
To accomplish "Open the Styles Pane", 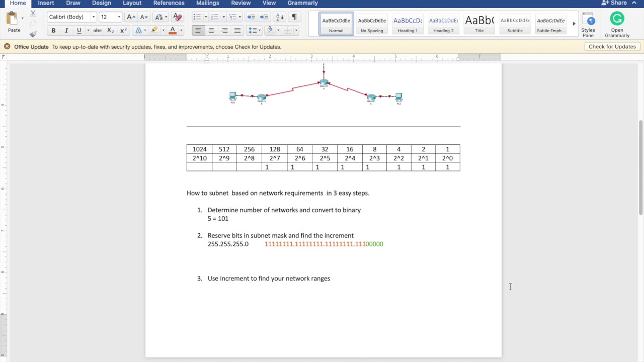I will 588,25.
